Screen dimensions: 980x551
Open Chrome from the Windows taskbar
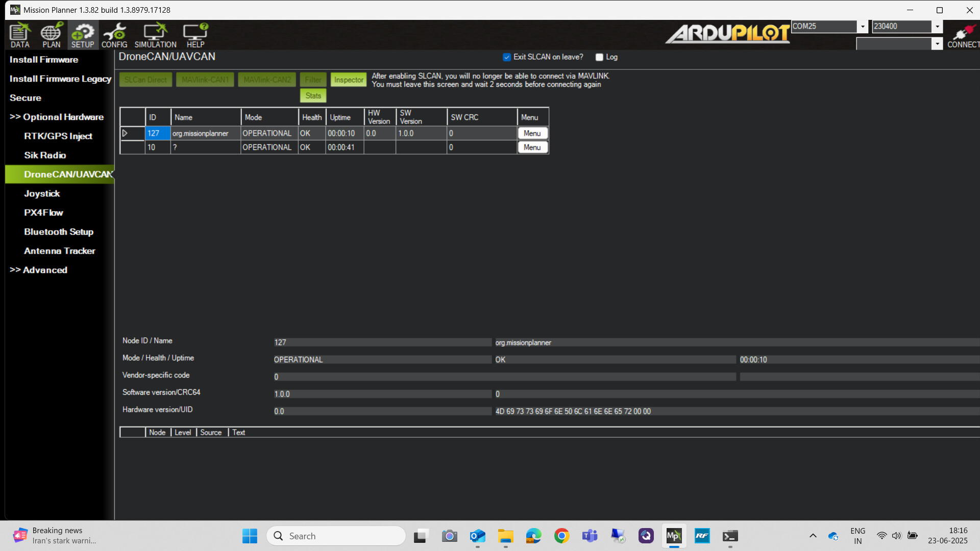[561, 536]
